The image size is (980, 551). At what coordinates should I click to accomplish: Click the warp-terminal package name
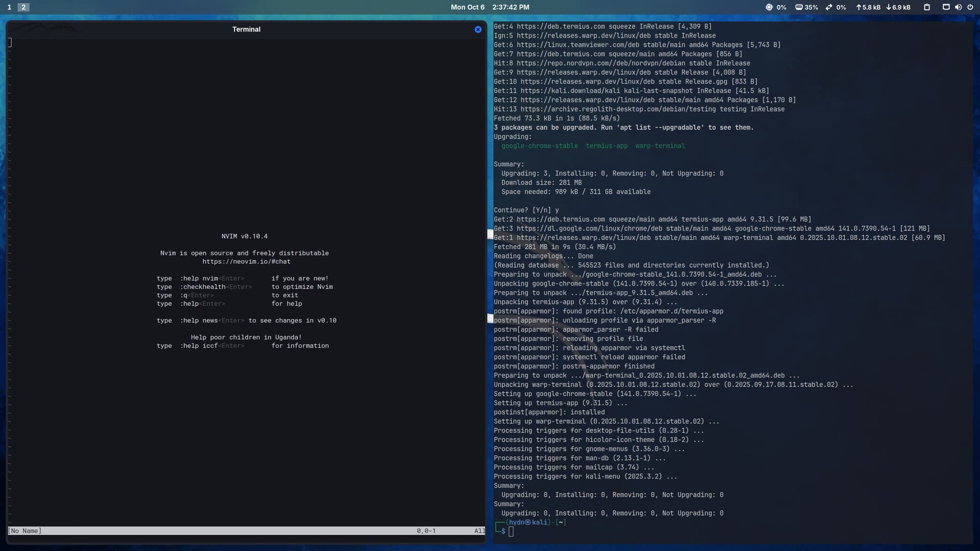click(660, 146)
